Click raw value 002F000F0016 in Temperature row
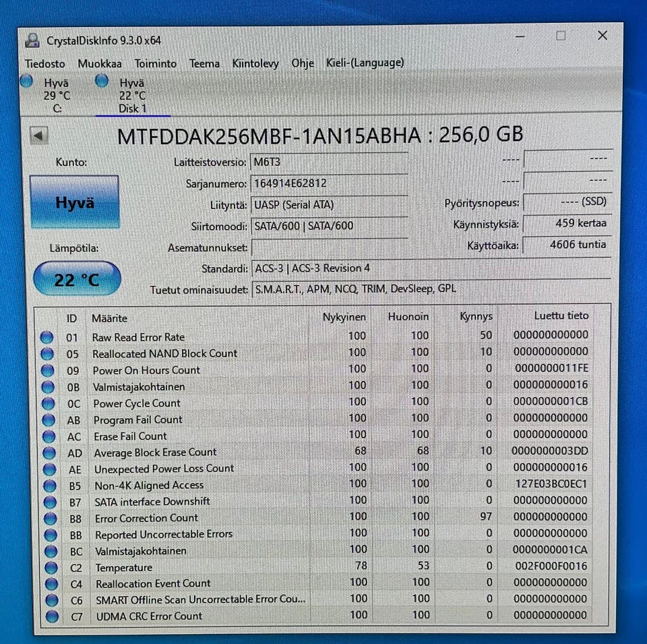Viewport: 647px width, 644px height. point(551,566)
